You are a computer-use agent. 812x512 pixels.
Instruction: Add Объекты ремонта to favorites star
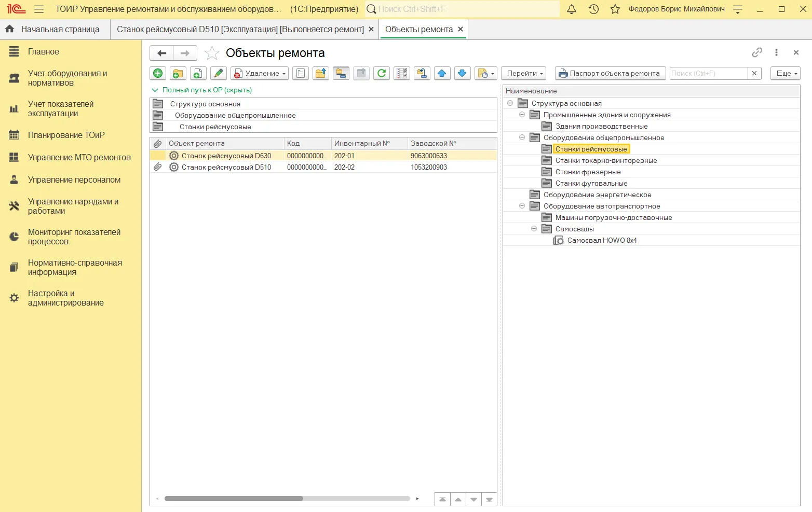(212, 53)
